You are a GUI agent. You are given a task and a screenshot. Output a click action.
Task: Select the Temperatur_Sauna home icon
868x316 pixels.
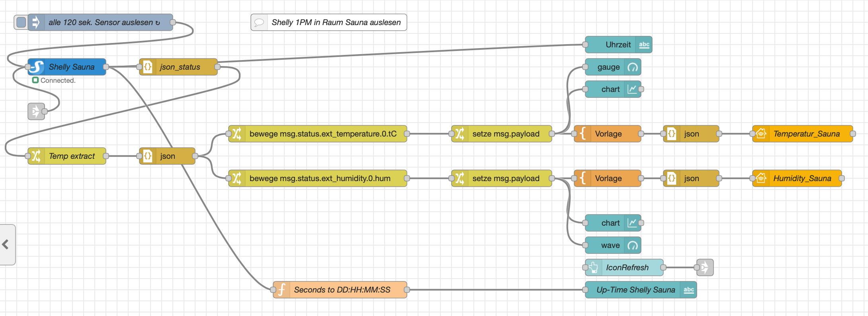point(761,134)
